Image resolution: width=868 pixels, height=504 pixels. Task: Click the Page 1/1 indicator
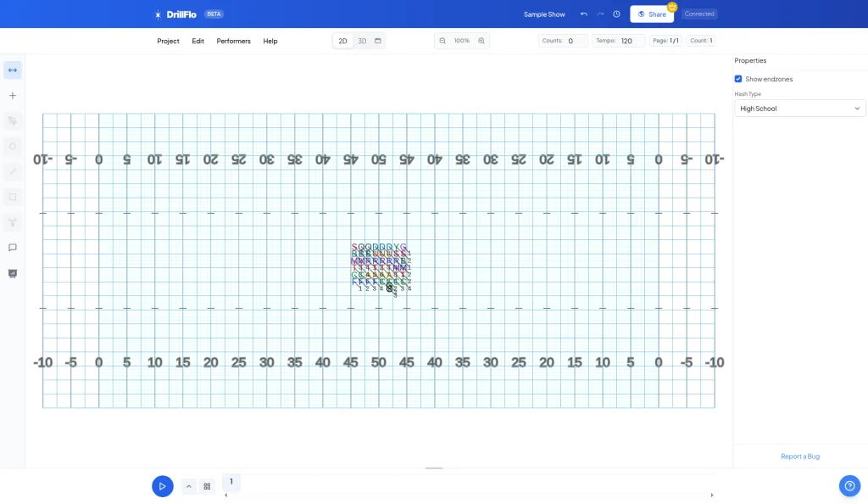point(665,41)
